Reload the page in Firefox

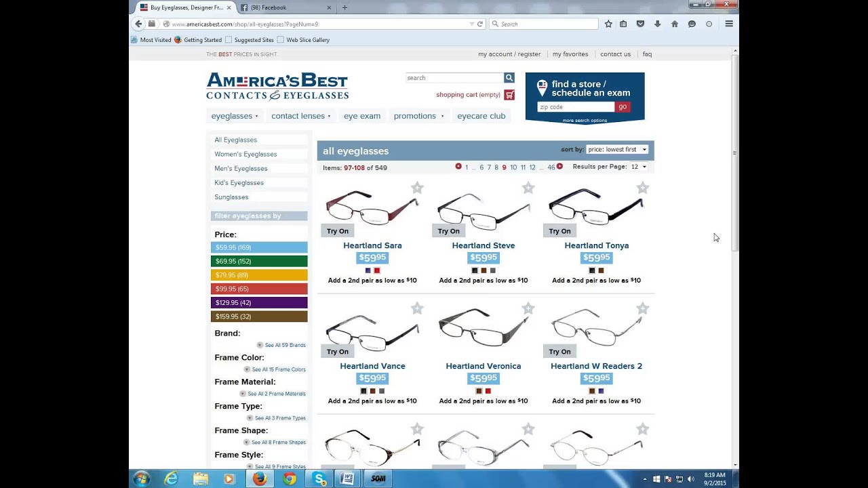click(480, 24)
